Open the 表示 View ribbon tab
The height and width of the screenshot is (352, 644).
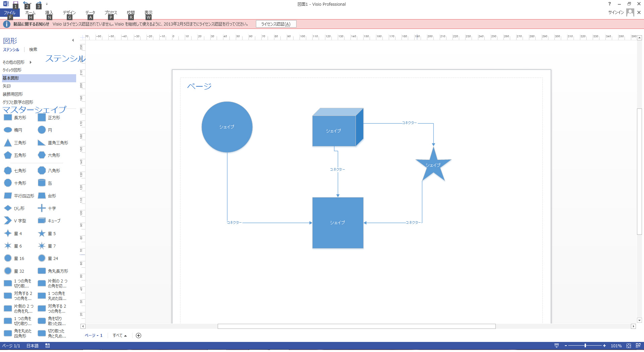tap(149, 13)
